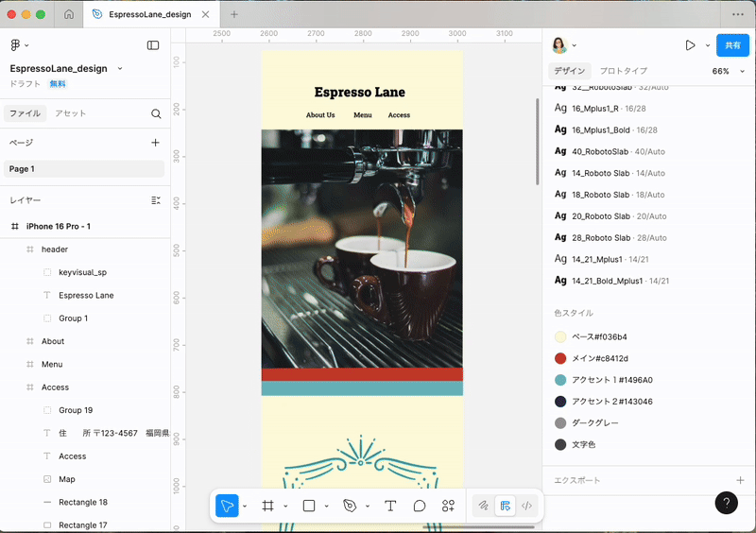Image resolution: width=756 pixels, height=533 pixels.
Task: Select the Rectangle shape tool
Action: click(308, 506)
